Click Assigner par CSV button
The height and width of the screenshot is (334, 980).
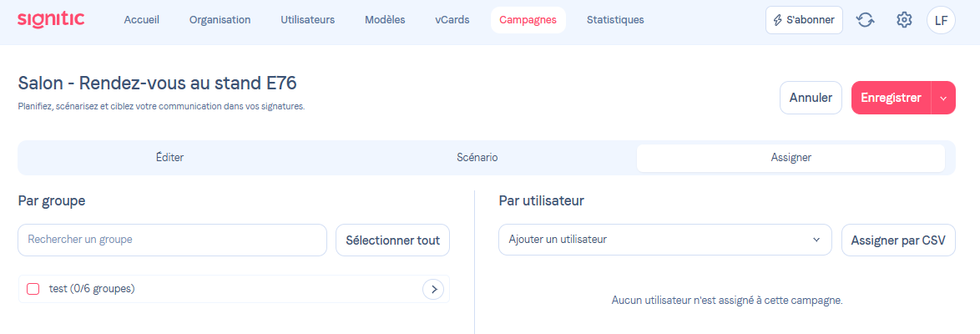click(898, 240)
